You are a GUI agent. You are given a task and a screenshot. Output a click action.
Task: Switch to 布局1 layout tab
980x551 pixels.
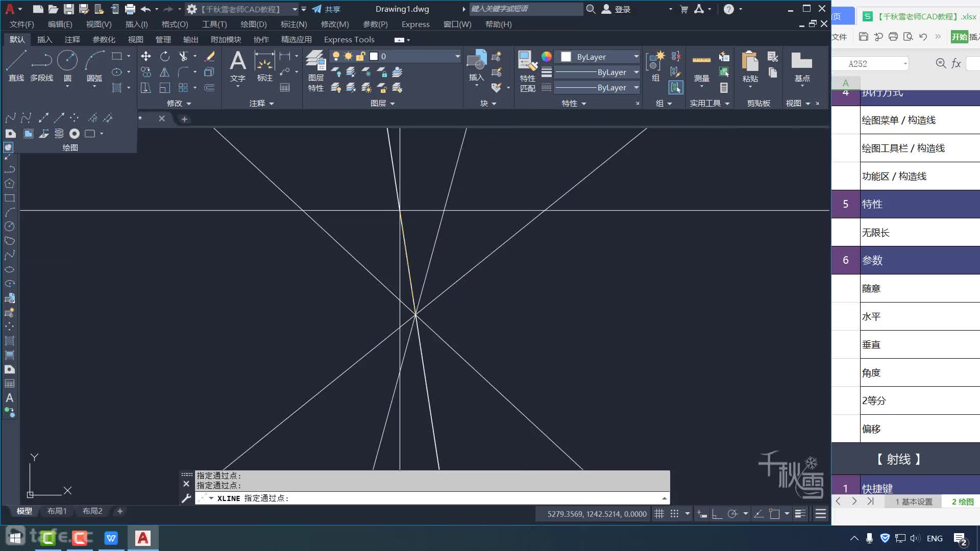coord(57,511)
